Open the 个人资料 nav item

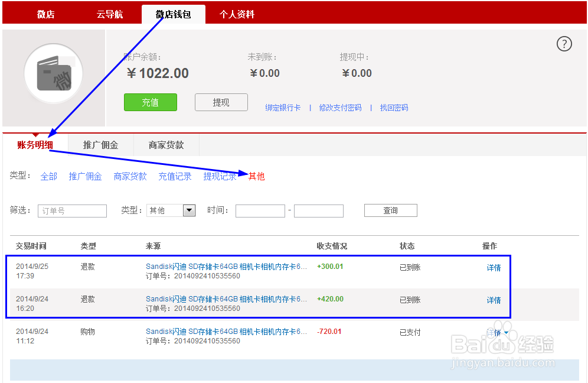click(237, 13)
